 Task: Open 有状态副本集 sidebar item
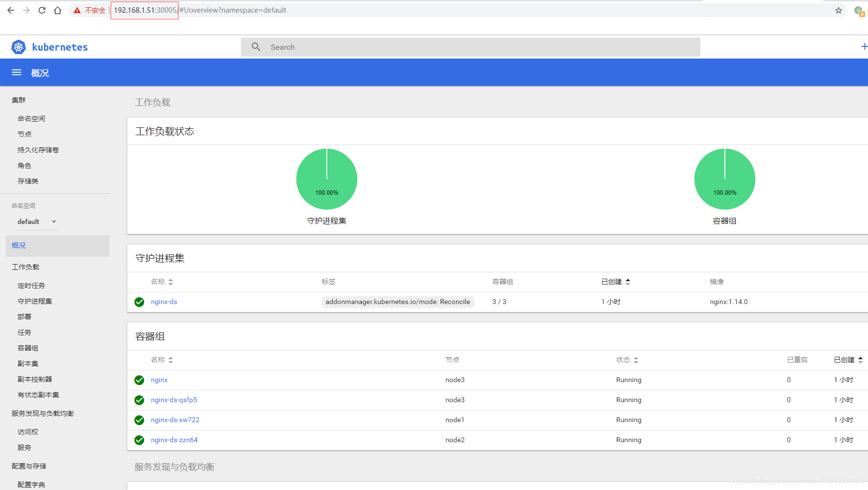[38, 395]
